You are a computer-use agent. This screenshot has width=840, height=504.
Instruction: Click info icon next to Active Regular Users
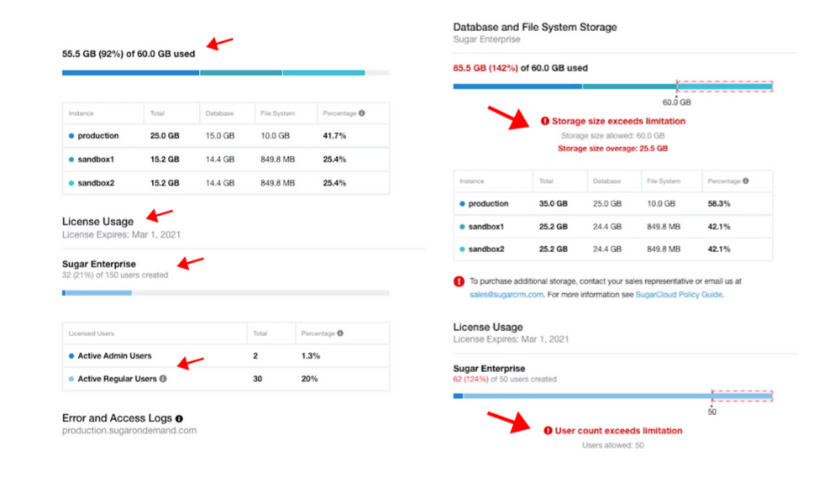coord(163,379)
